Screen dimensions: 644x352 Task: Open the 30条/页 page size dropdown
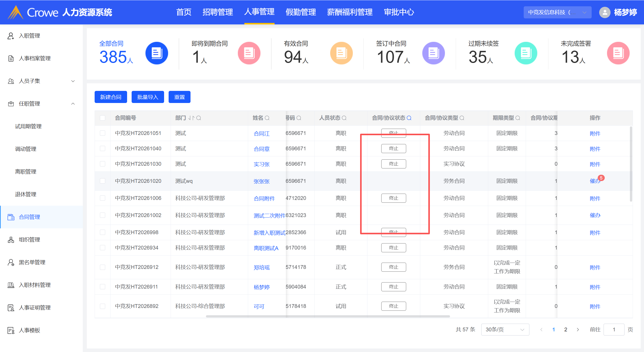point(505,330)
